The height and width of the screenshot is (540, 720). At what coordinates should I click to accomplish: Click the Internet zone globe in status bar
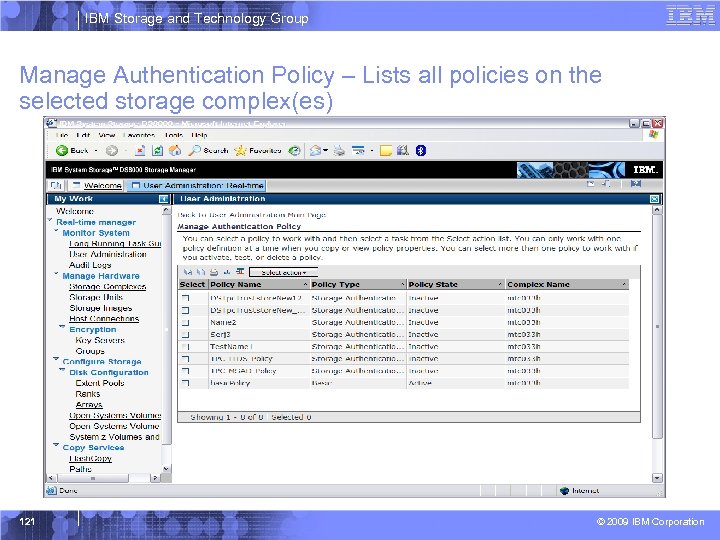coord(565,491)
